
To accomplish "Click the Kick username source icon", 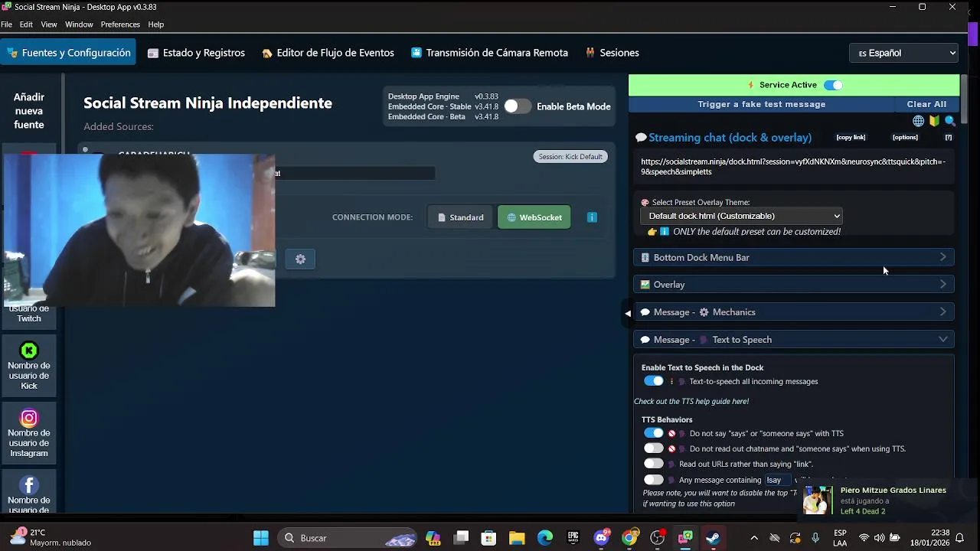I will click(29, 350).
